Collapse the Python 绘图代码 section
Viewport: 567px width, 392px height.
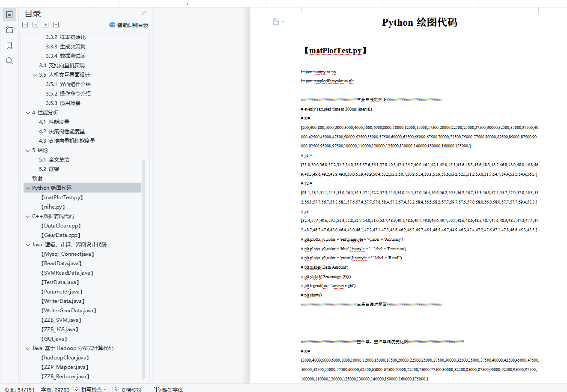click(28, 188)
